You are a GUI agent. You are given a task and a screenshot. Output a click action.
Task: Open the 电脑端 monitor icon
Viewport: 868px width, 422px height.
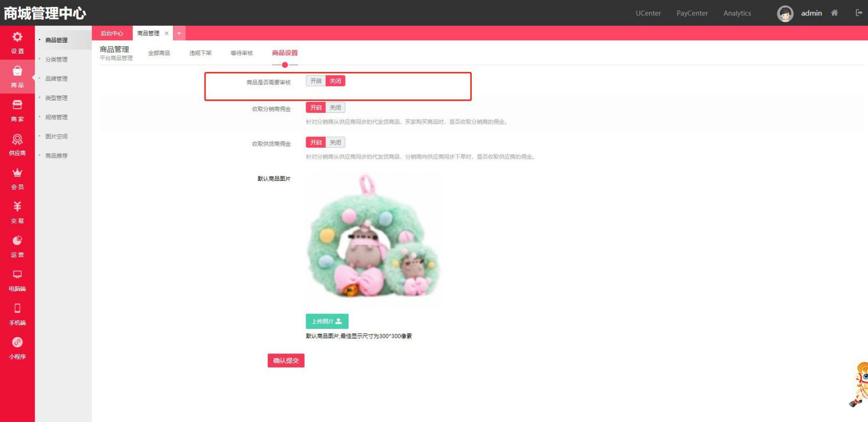(x=17, y=274)
